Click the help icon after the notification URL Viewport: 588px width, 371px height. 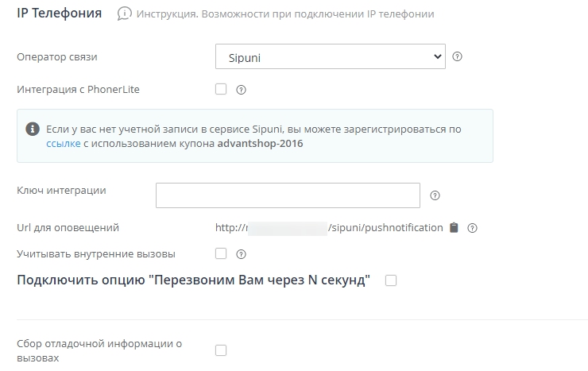pyautogui.click(x=472, y=228)
